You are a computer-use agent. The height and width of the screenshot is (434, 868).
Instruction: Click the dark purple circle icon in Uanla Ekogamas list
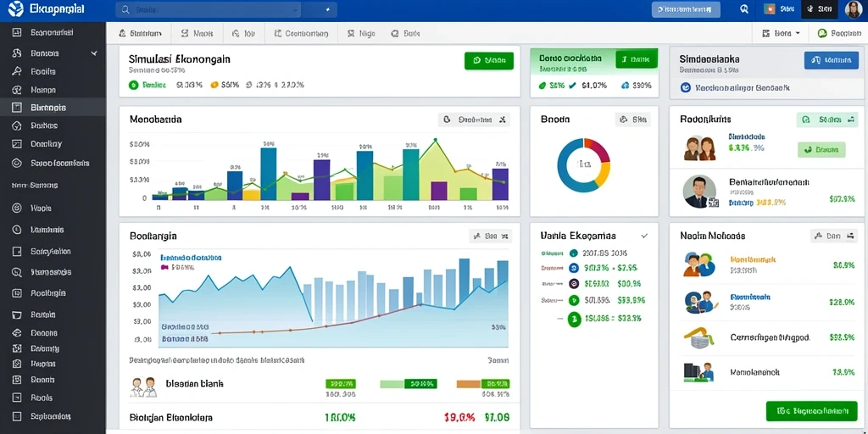point(574,283)
